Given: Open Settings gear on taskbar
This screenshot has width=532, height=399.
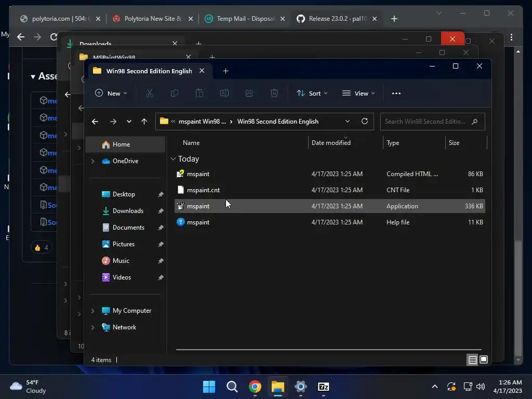Looking at the screenshot, I should pyautogui.click(x=301, y=387).
